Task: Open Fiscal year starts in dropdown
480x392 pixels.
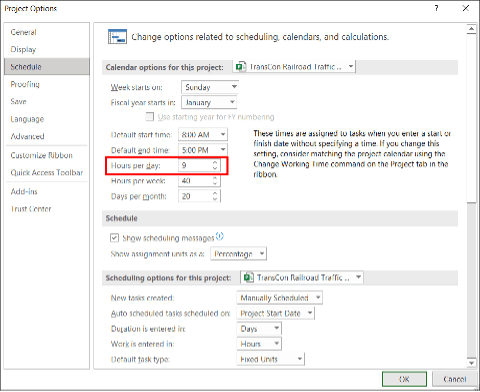Action: [209, 102]
